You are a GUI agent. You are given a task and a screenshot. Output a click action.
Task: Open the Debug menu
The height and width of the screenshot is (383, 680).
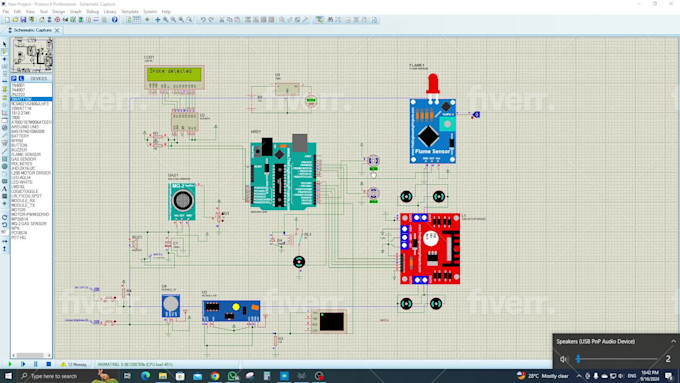(92, 12)
